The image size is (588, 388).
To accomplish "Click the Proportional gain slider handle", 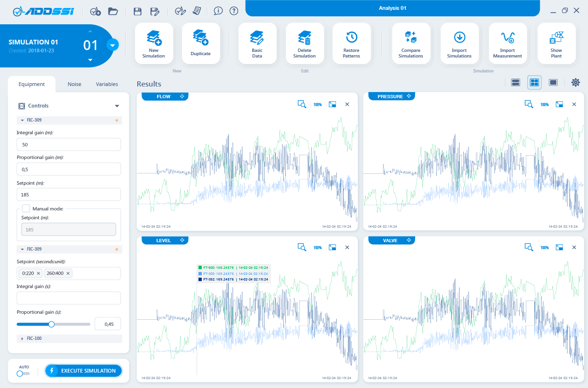I will point(51,324).
